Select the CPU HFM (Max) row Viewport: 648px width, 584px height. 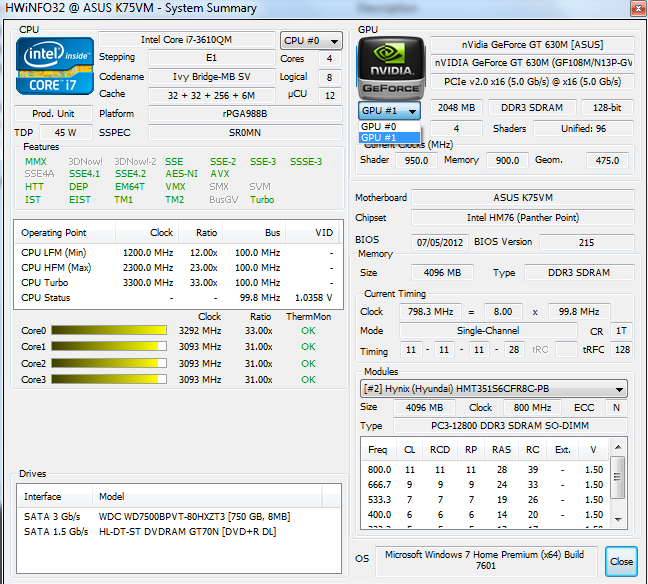tap(178, 268)
